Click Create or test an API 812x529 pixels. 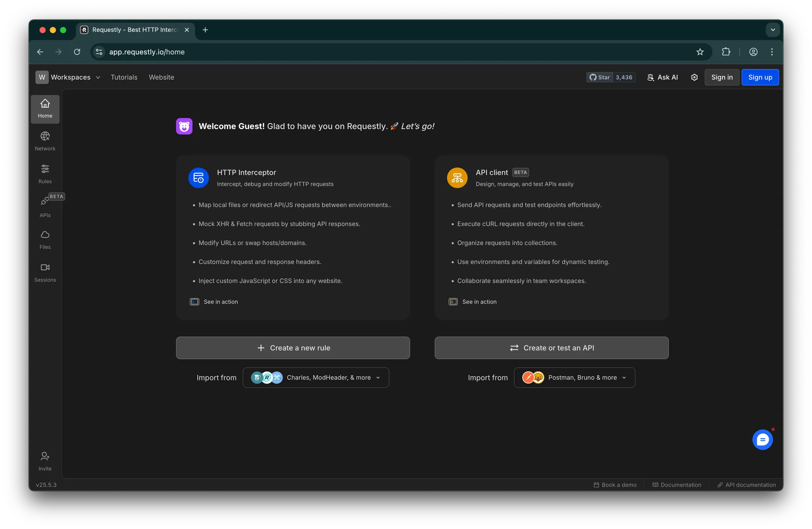[551, 348]
